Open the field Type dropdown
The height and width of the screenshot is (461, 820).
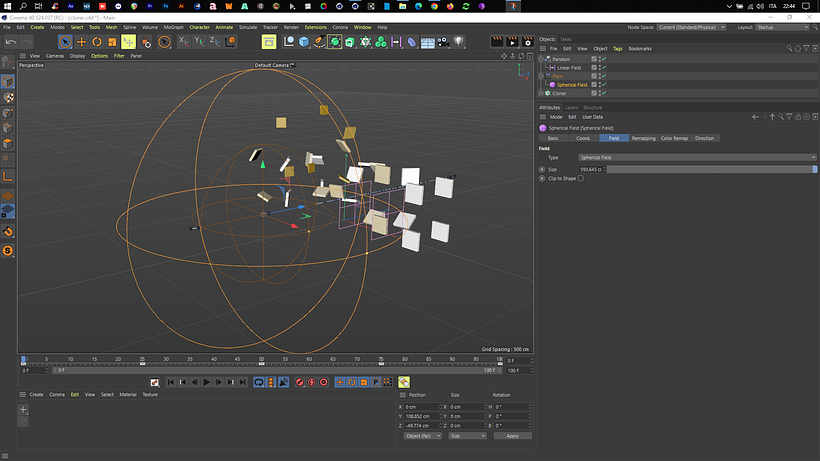(x=696, y=158)
